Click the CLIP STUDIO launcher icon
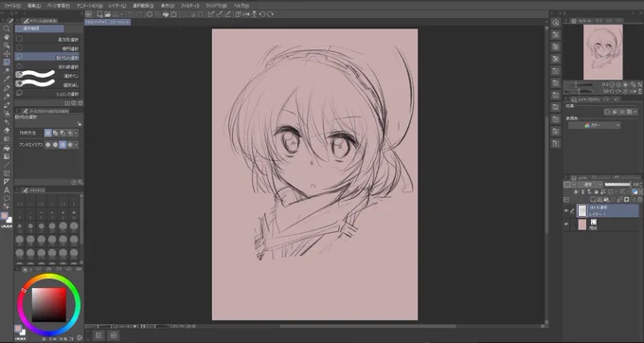644x343 pixels. (x=89, y=14)
